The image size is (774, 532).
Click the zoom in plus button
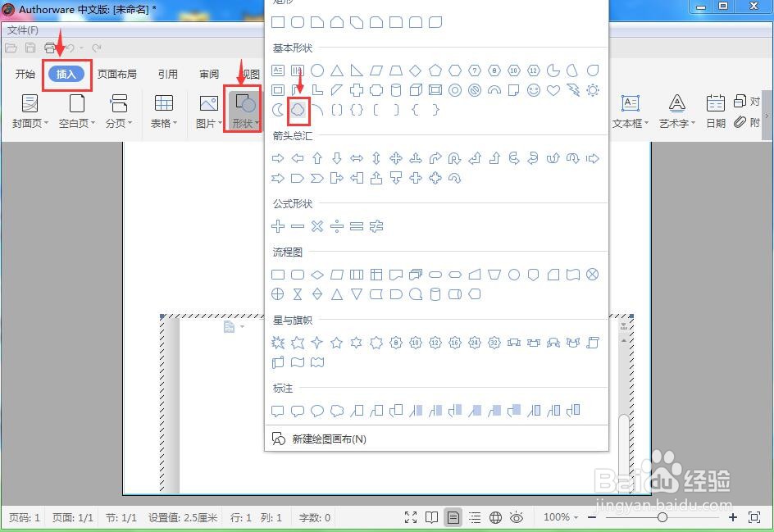click(733, 517)
